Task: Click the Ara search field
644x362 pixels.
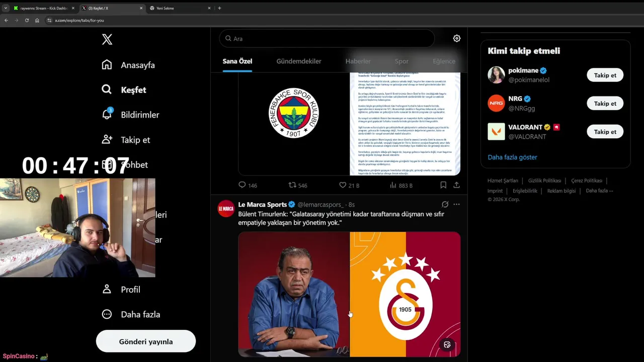Action: [x=327, y=39]
